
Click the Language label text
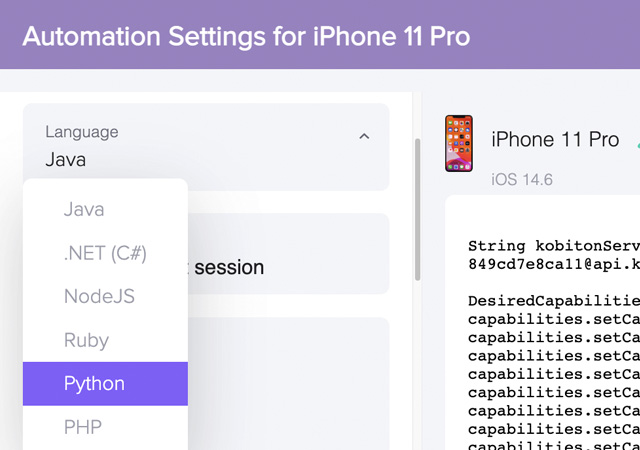[82, 132]
